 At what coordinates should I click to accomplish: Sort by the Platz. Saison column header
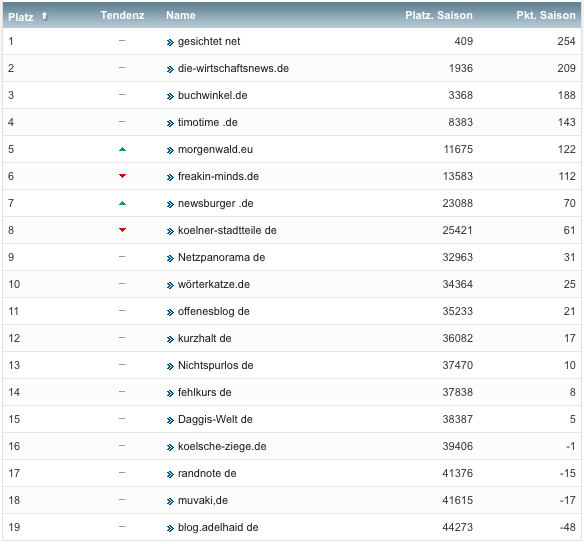click(x=439, y=15)
